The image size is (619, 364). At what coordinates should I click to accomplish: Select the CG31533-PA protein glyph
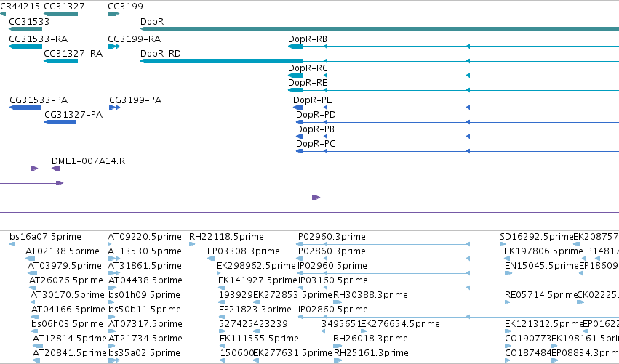point(25,108)
